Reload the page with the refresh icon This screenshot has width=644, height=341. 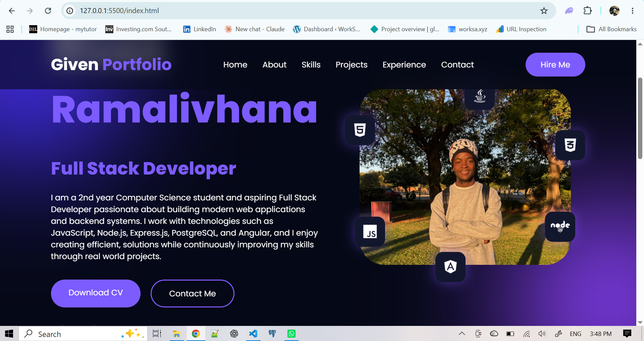click(x=48, y=11)
